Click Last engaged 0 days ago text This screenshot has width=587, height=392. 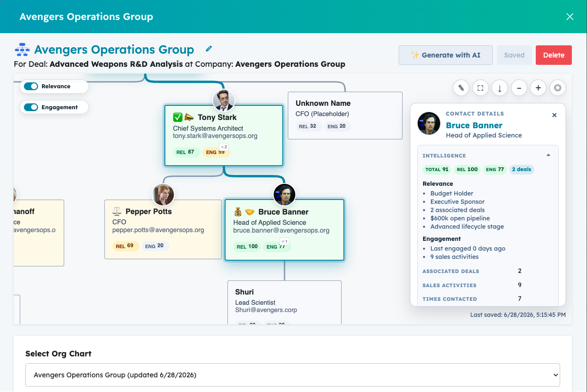(x=468, y=249)
